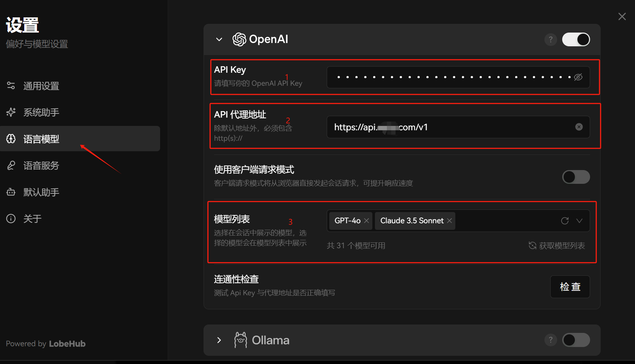Image resolution: width=635 pixels, height=364 pixels.
Task: Click the sliders icon beside 通用设置
Action: tap(11, 86)
